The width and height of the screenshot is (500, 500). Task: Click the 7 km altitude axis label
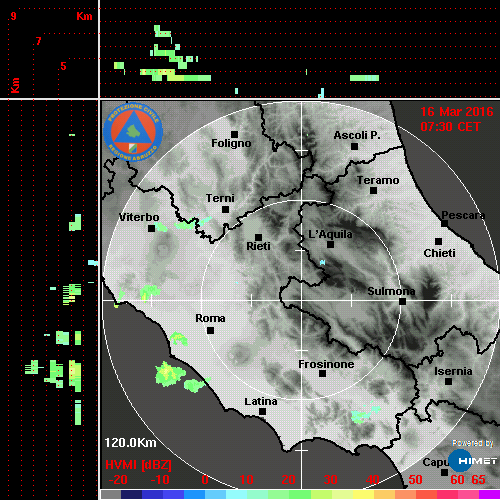[x=39, y=41]
